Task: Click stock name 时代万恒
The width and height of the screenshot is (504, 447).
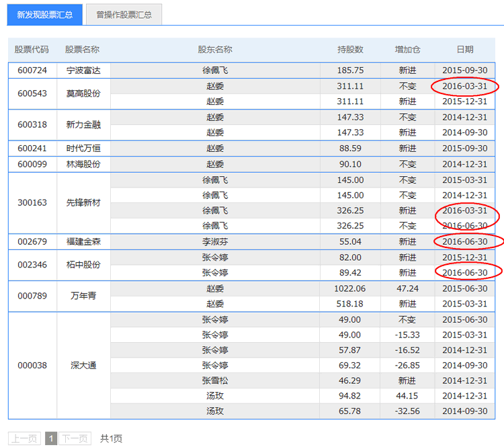Action: pos(83,149)
